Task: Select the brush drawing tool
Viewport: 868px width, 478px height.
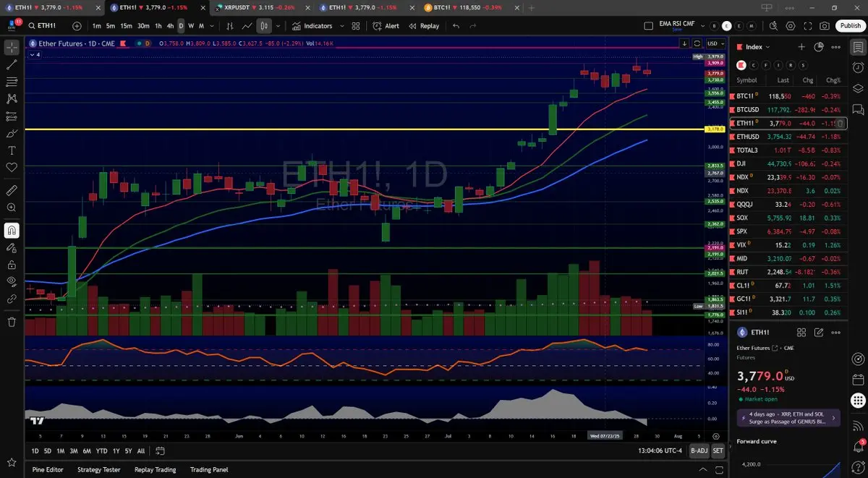Action: [12, 133]
